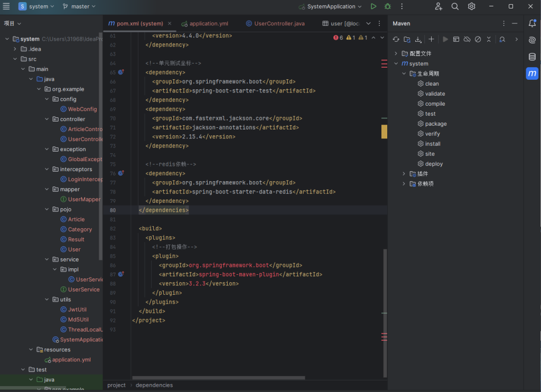
Task: Toggle the Maven tool window button
Action: [532, 73]
